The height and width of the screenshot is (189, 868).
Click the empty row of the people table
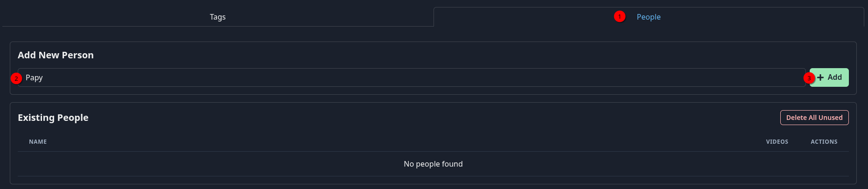point(433,164)
